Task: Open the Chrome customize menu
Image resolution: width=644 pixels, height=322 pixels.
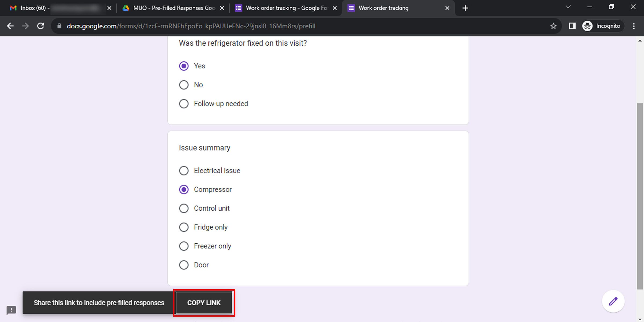Action: [x=634, y=26]
